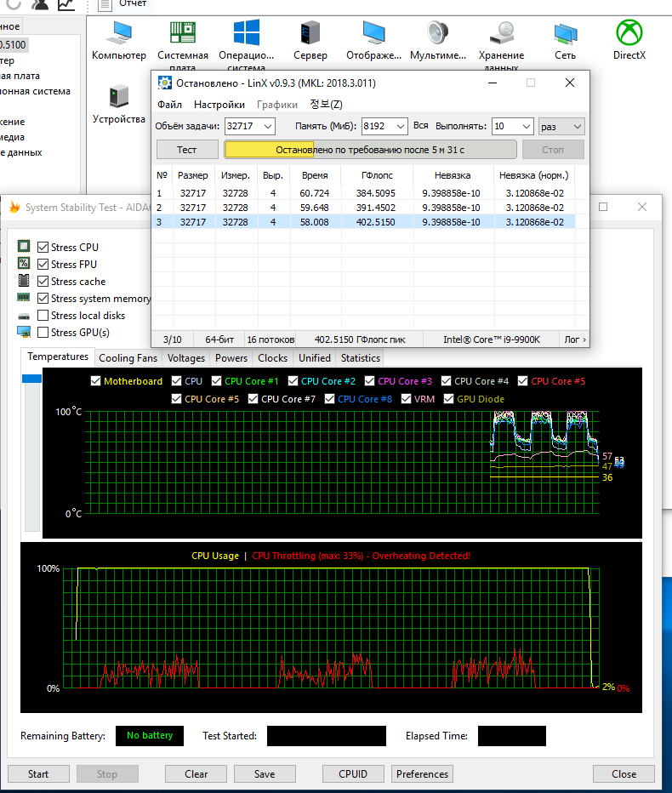
Task: Click the disk icon beside Stress local disks
Action: tap(23, 316)
